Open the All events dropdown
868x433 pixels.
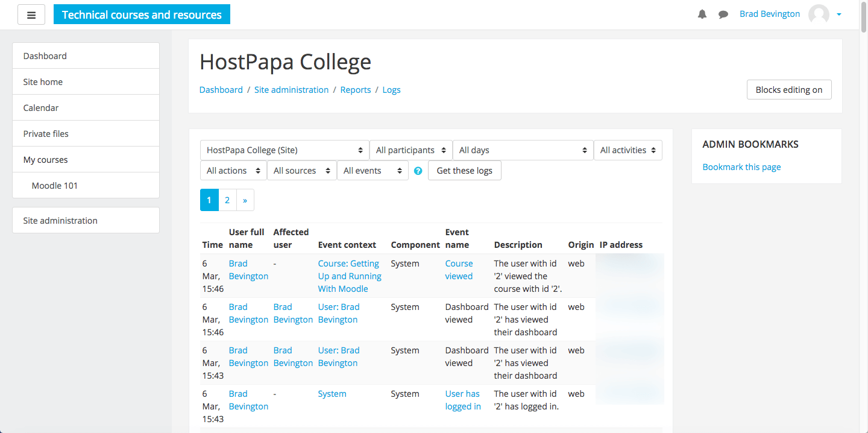[373, 171]
